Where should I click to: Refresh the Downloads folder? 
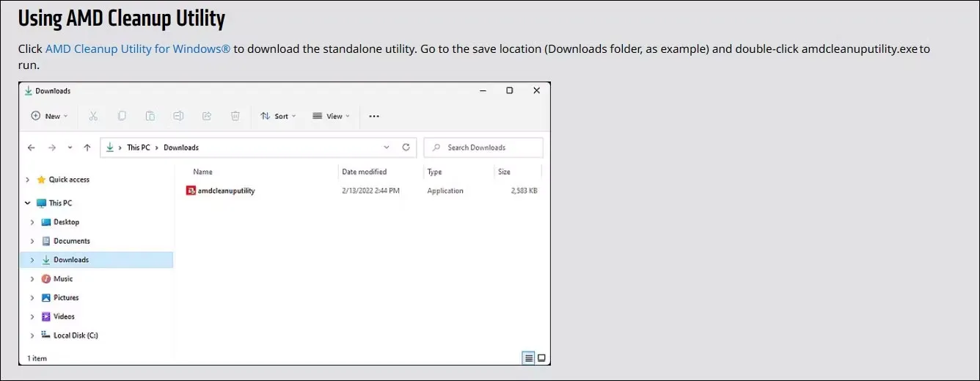point(406,148)
